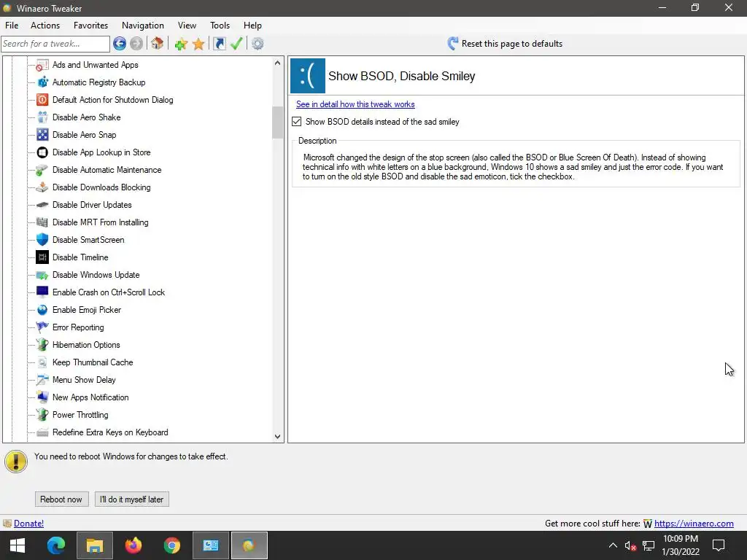The width and height of the screenshot is (747, 560).
Task: Select Disable Windows Update tree item
Action: tap(96, 275)
